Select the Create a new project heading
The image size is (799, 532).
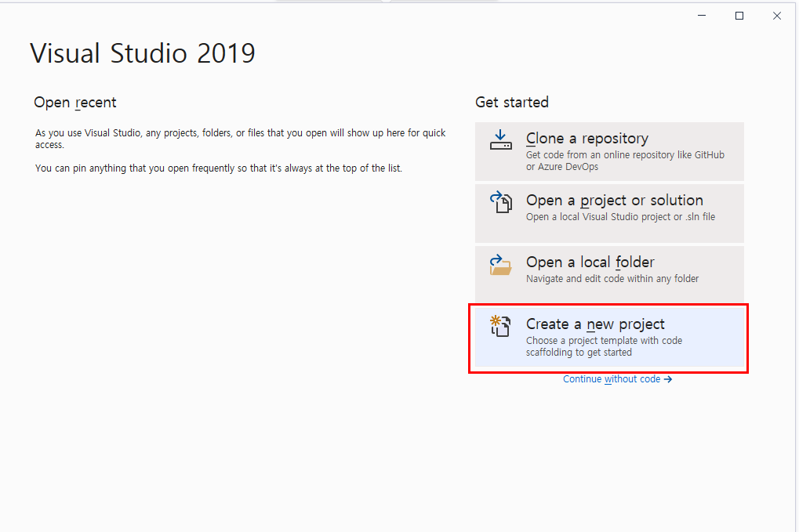(x=595, y=324)
